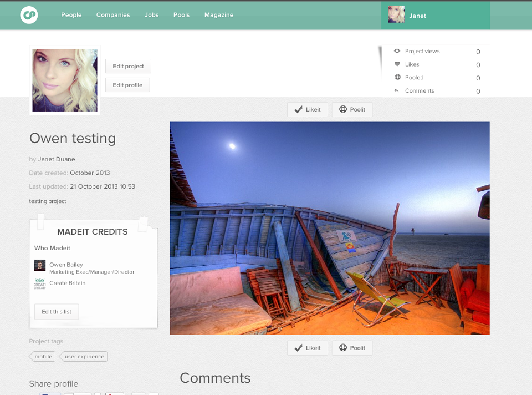
Task: Click the Pooled lifebuoy icon
Action: (x=398, y=77)
